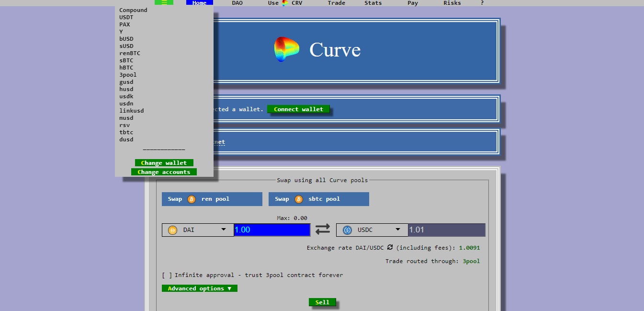Select sBTC pool in side menu
This screenshot has height=311, width=644.
coord(126,60)
